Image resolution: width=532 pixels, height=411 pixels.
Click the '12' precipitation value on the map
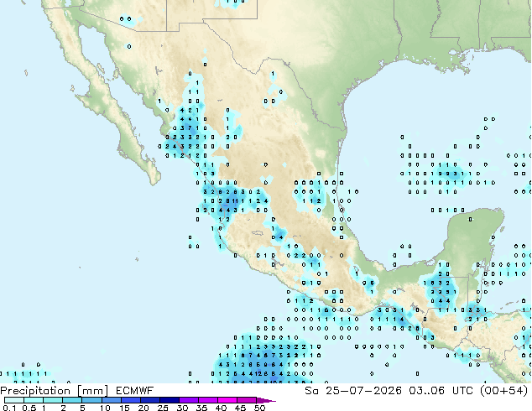258,374
